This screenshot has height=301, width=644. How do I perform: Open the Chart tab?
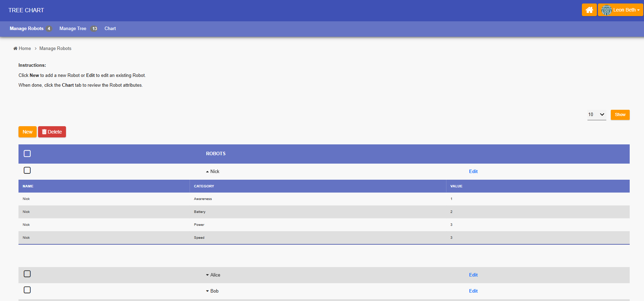click(x=110, y=29)
